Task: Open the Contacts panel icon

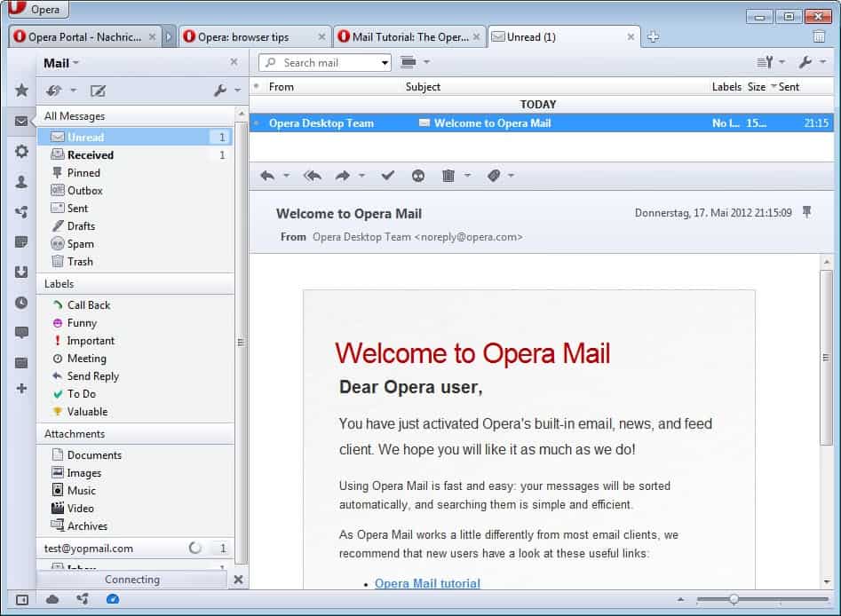Action: [21, 182]
